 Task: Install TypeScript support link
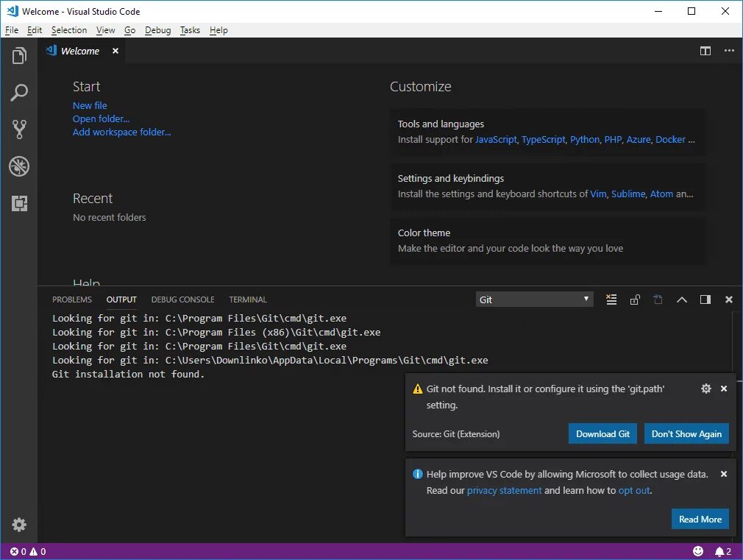point(543,139)
